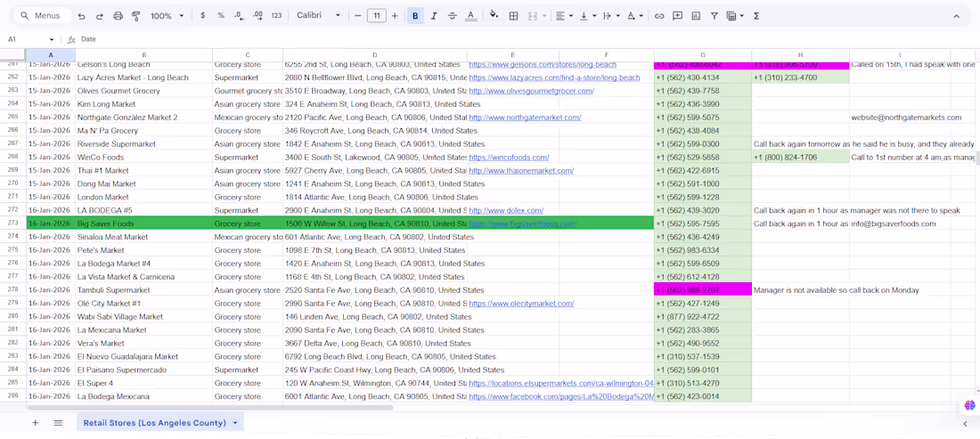The width and height of the screenshot is (980, 439).
Task: Toggle Bold formatting button
Action: (415, 16)
